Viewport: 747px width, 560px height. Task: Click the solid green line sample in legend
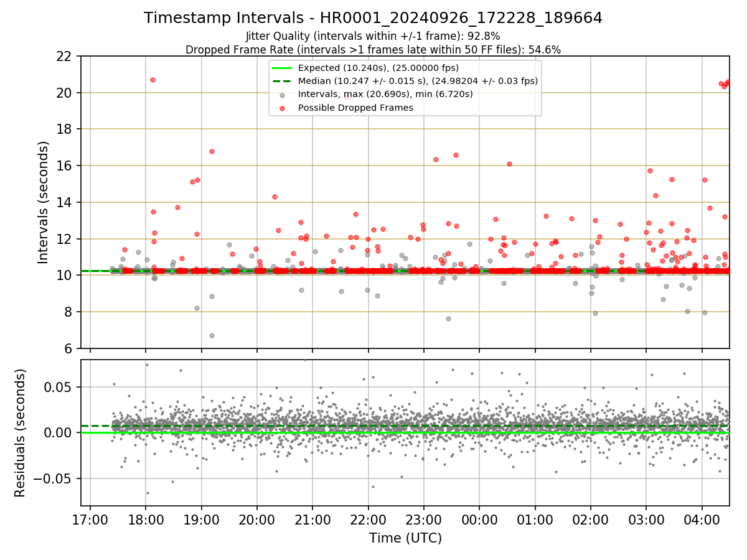[x=283, y=68]
